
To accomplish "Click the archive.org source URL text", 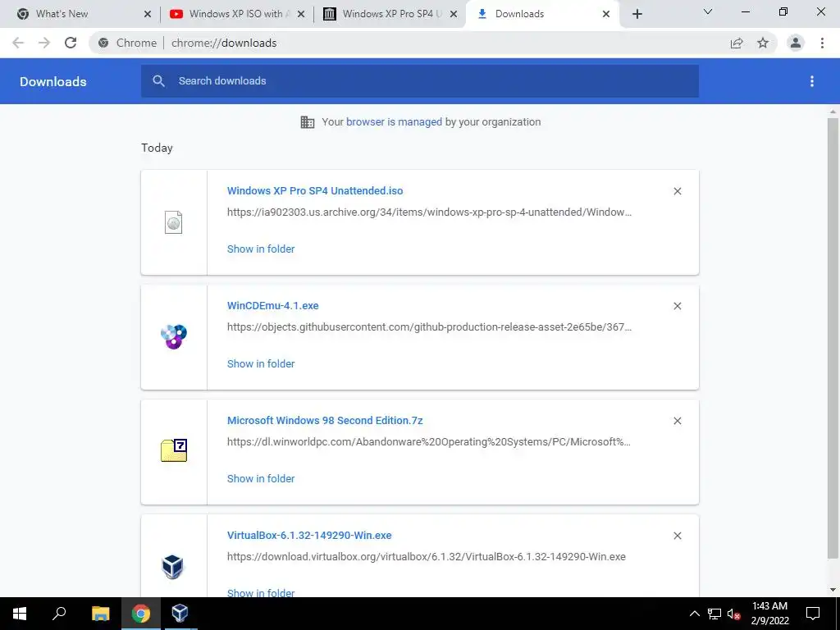I will [x=429, y=212].
